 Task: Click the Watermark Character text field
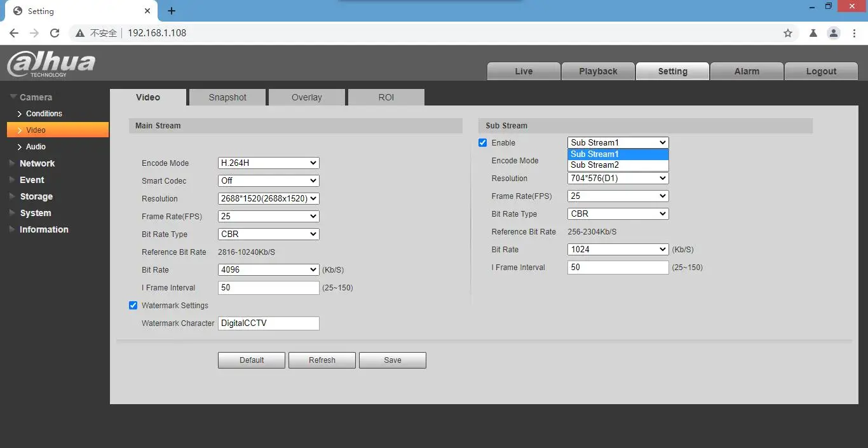tap(268, 323)
